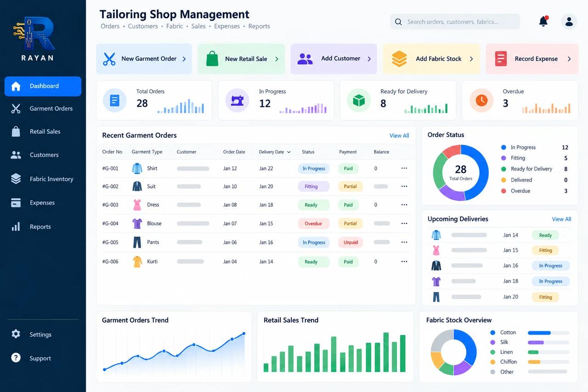This screenshot has width=588, height=392.
Task: Click the notification bell icon
Action: pyautogui.click(x=543, y=21)
